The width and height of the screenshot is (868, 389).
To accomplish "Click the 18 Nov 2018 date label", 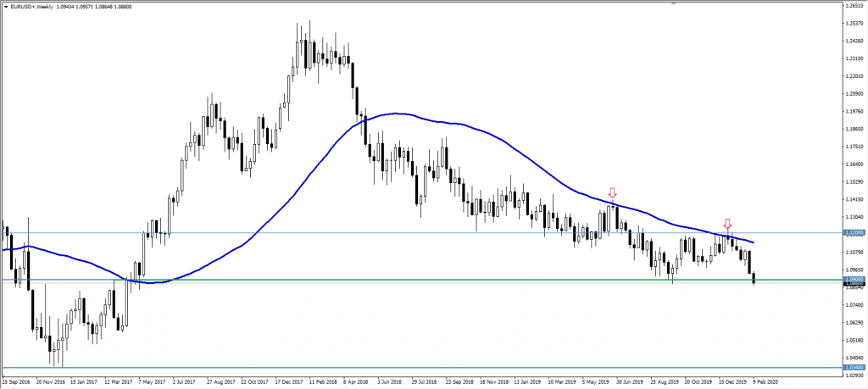I will tap(493, 382).
